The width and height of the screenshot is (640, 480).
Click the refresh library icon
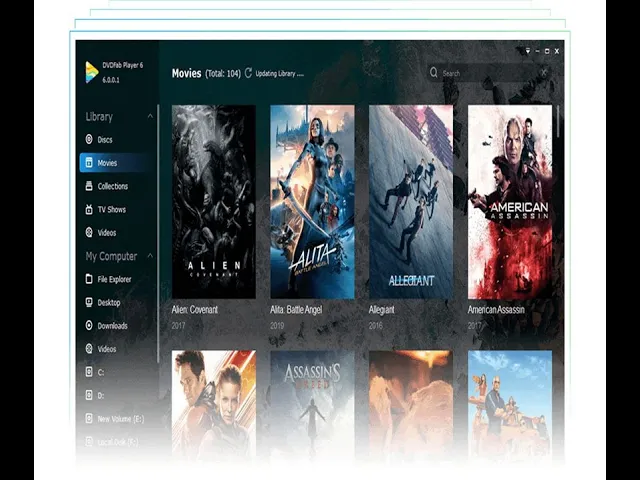248,73
